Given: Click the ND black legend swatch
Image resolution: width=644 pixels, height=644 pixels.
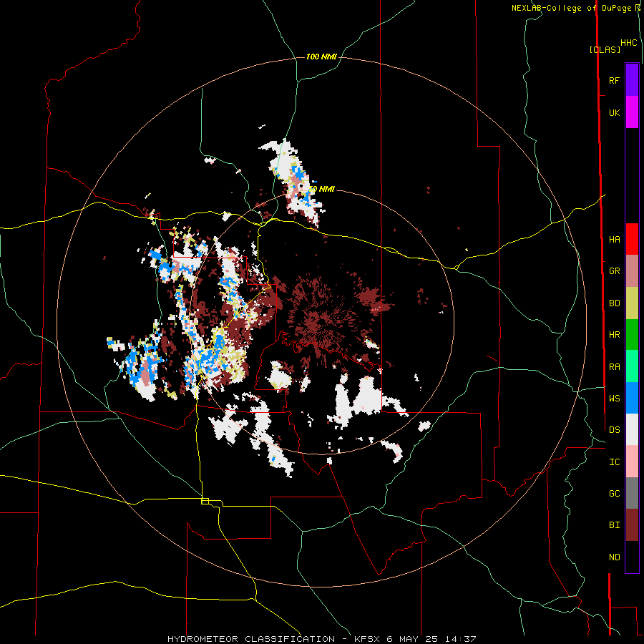Looking at the screenshot, I should coord(632,557).
